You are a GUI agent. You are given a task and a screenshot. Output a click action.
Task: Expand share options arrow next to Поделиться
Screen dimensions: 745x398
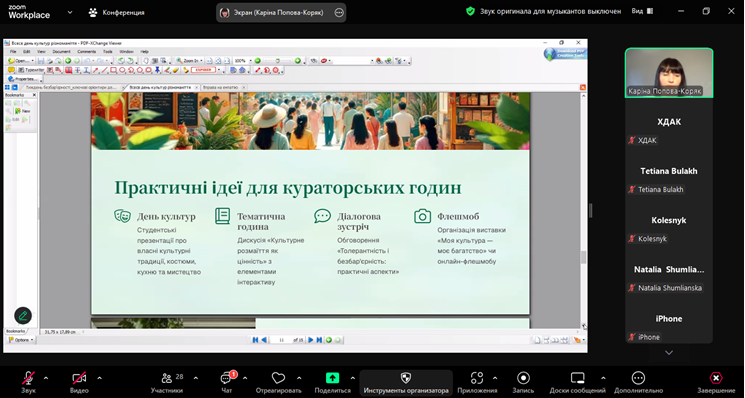[353, 378]
